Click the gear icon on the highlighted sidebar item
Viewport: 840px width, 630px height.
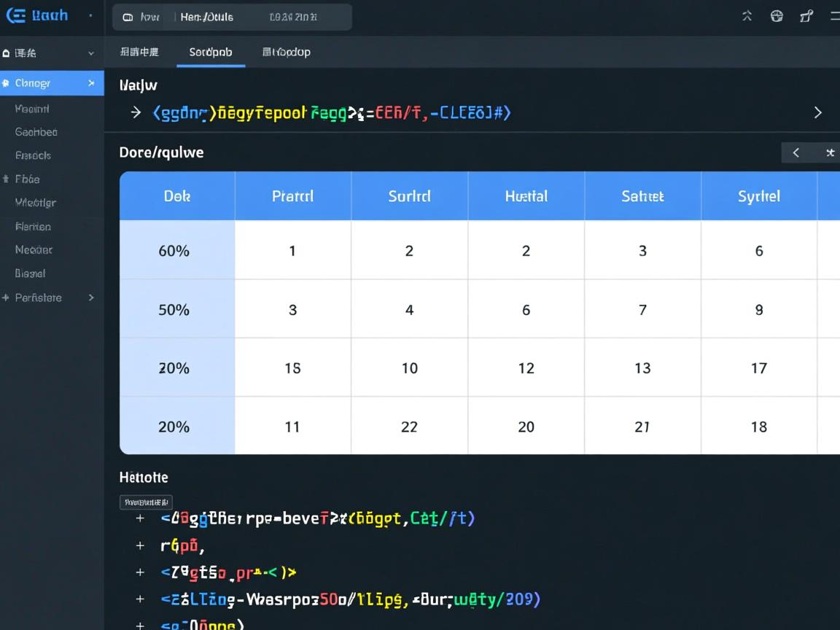[6, 83]
